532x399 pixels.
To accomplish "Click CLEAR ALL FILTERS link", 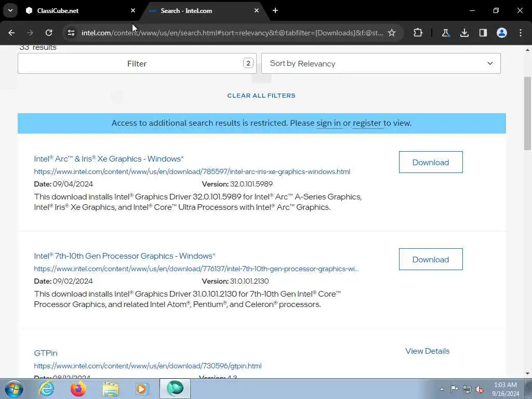I will [261, 96].
